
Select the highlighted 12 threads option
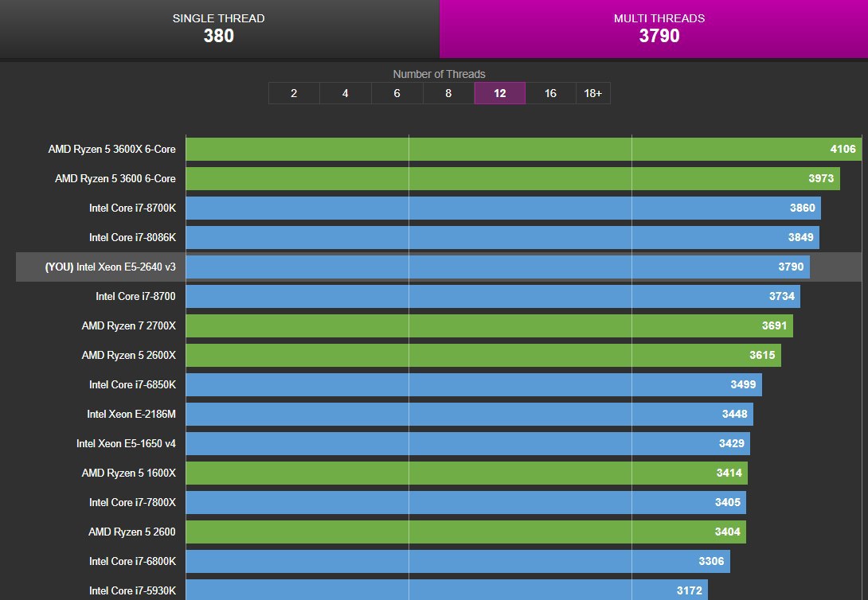coord(500,93)
